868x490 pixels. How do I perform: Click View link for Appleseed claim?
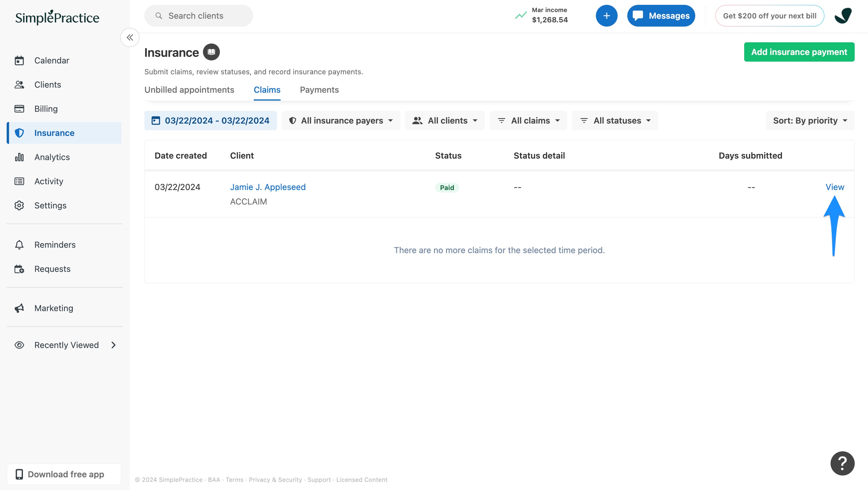[835, 187]
